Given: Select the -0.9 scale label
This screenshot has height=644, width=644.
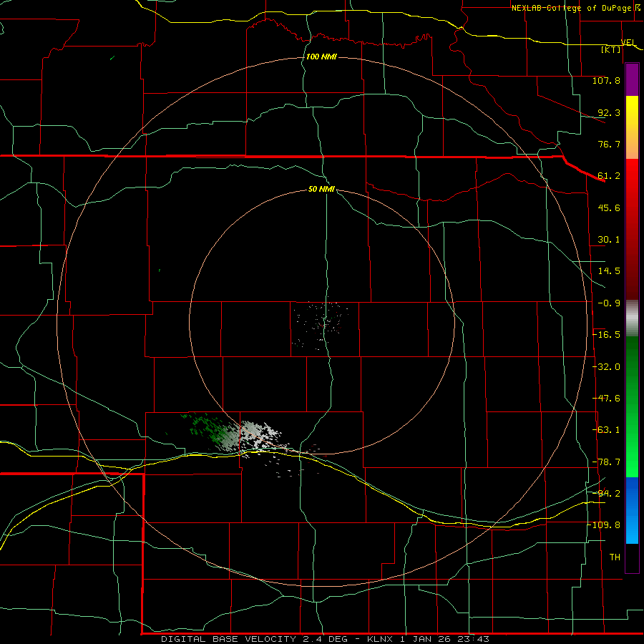Looking at the screenshot, I should click(x=609, y=303).
